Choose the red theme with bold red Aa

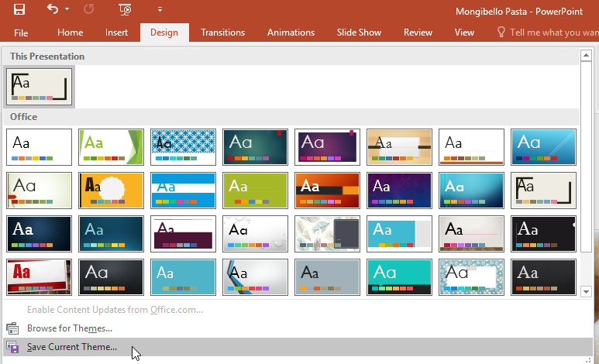(x=39, y=277)
